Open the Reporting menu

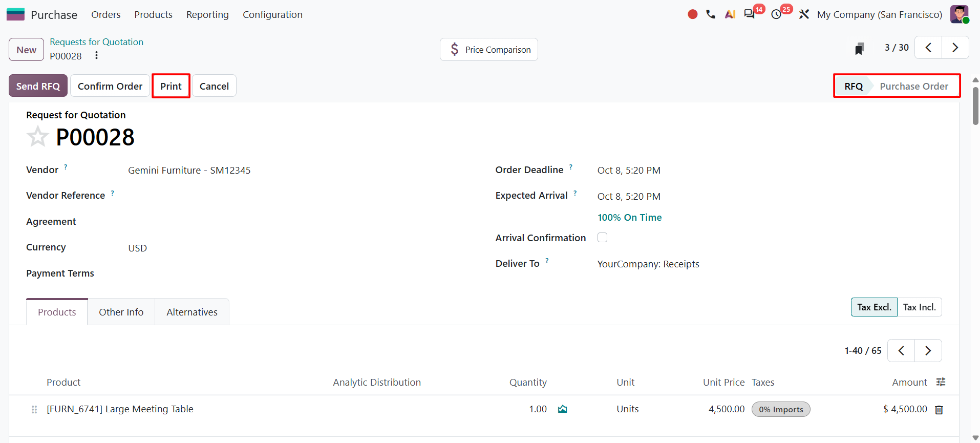click(x=207, y=14)
